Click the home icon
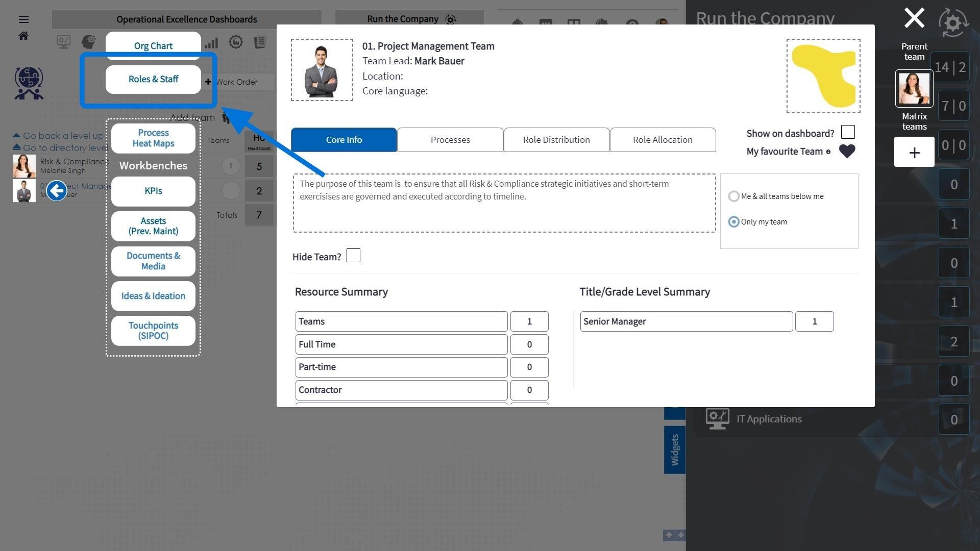Screen dimensions: 980x551 point(23,36)
